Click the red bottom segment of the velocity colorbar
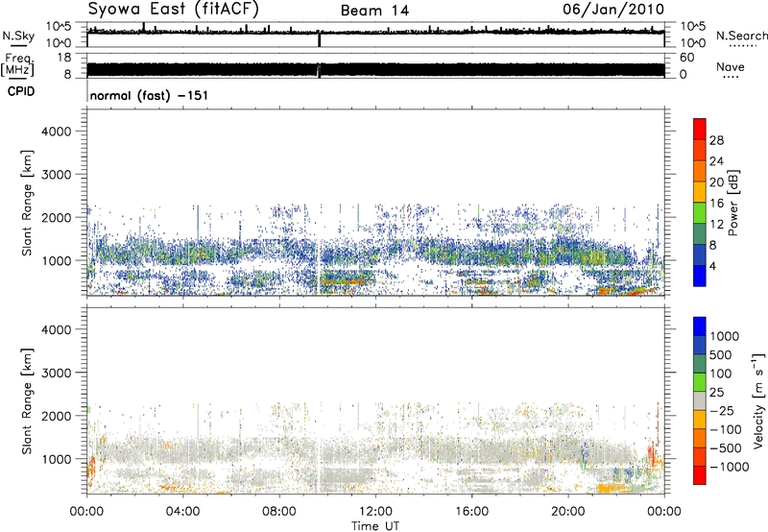 click(x=700, y=475)
